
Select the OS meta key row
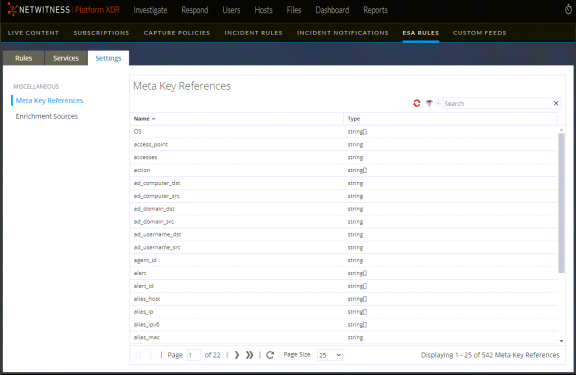344,131
